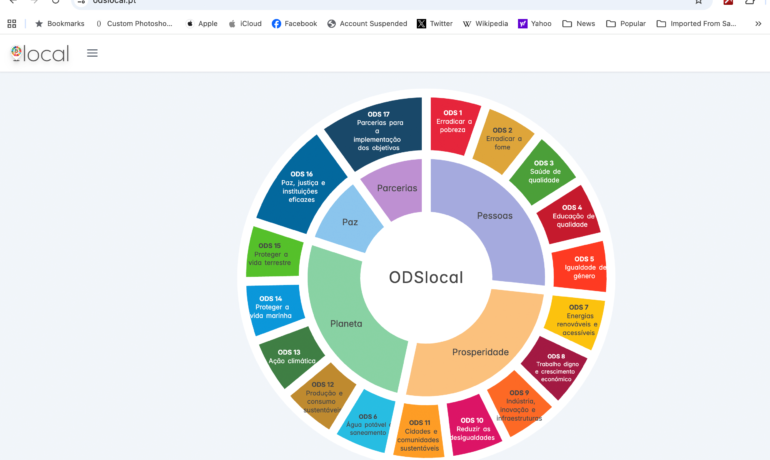Expand the Popular bookmarks folder
This screenshot has height=460, width=770.
click(x=625, y=23)
